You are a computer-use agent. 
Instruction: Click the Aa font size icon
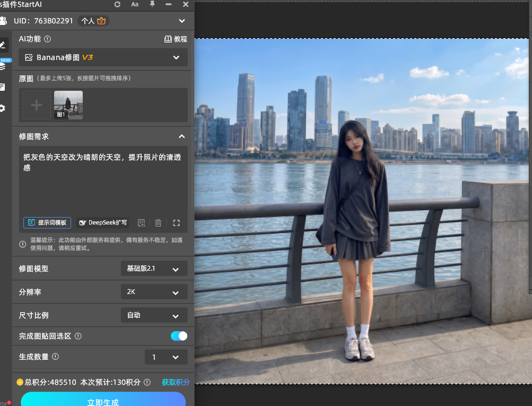(x=135, y=4)
